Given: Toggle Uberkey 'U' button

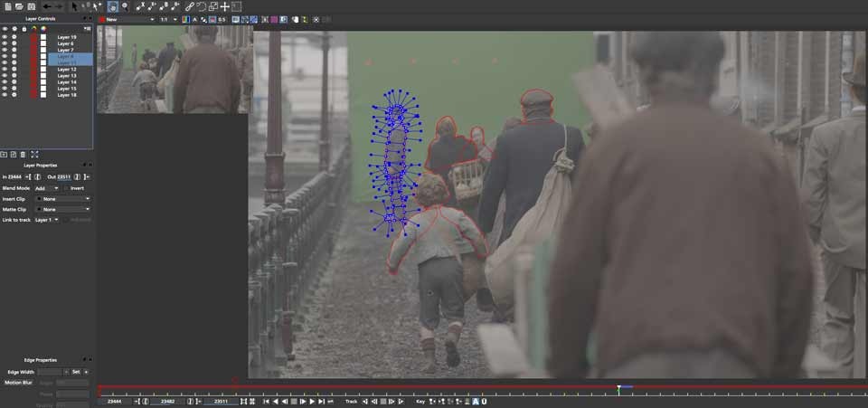Looking at the screenshot, I should pos(484,402).
